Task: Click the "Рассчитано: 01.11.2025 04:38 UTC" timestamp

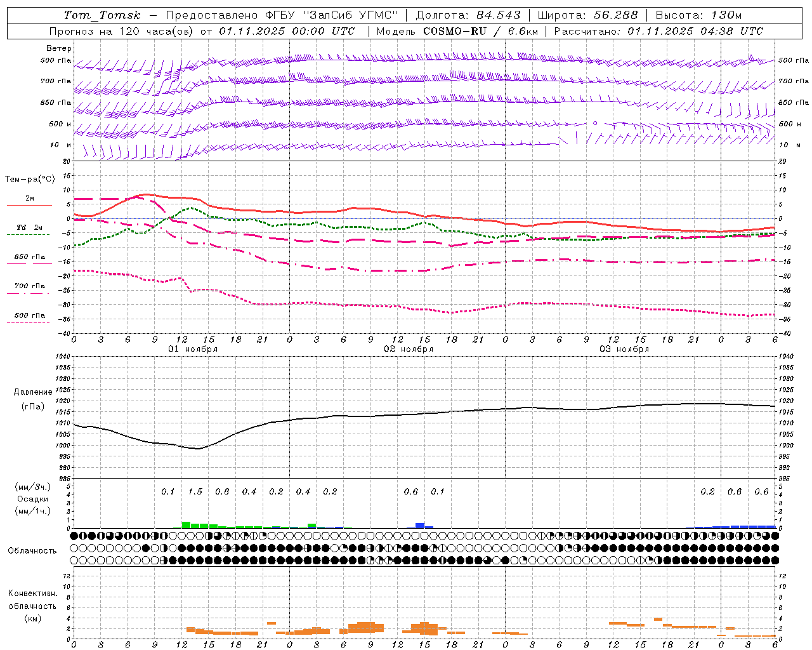Action: point(658,31)
